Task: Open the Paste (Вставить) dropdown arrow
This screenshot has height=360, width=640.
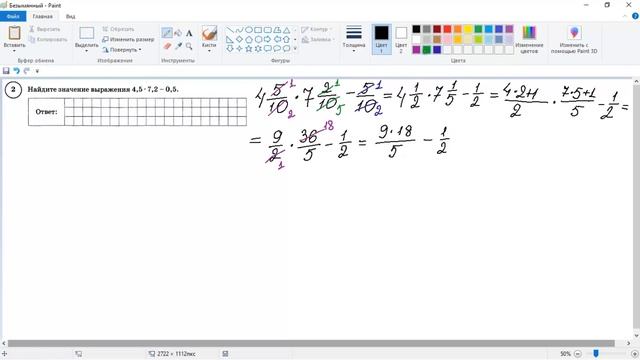Action: click(x=14, y=50)
